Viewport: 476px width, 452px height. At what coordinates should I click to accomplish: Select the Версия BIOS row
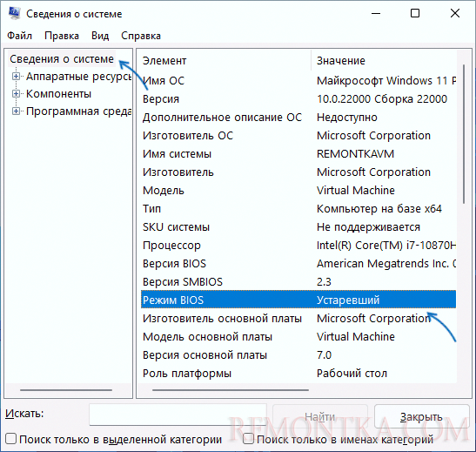coord(298,263)
